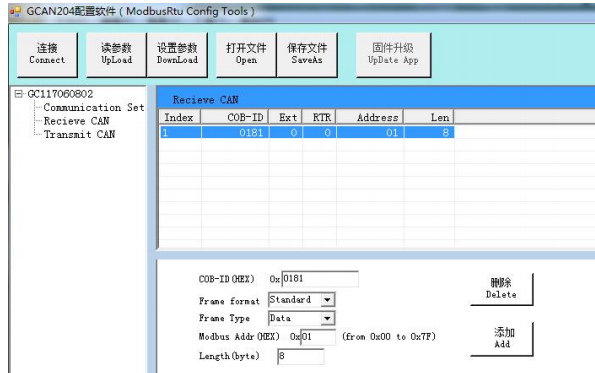
Task: Click the UpDate App firmware button
Action: (394, 55)
